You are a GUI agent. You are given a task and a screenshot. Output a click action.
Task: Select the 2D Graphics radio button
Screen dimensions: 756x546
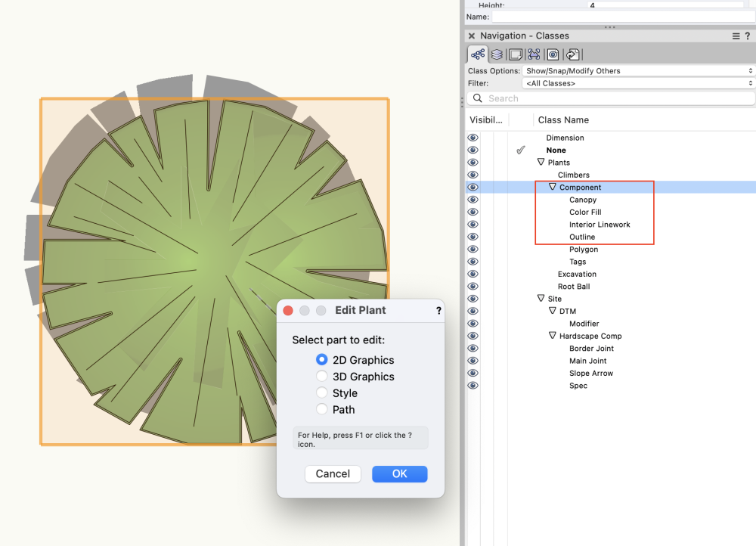(321, 360)
